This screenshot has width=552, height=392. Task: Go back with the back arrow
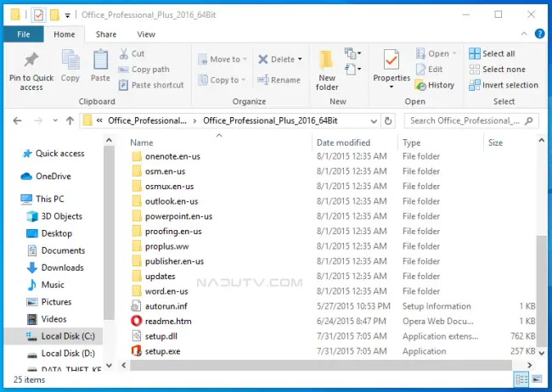pos(17,120)
